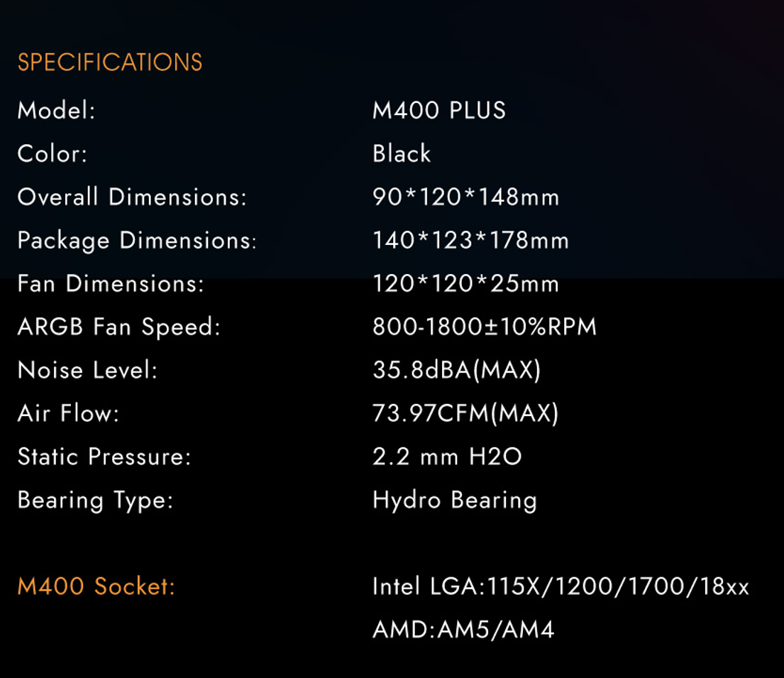Select the Hydro Bearing value
Screen dimensions: 784x678
pyautogui.click(x=455, y=501)
